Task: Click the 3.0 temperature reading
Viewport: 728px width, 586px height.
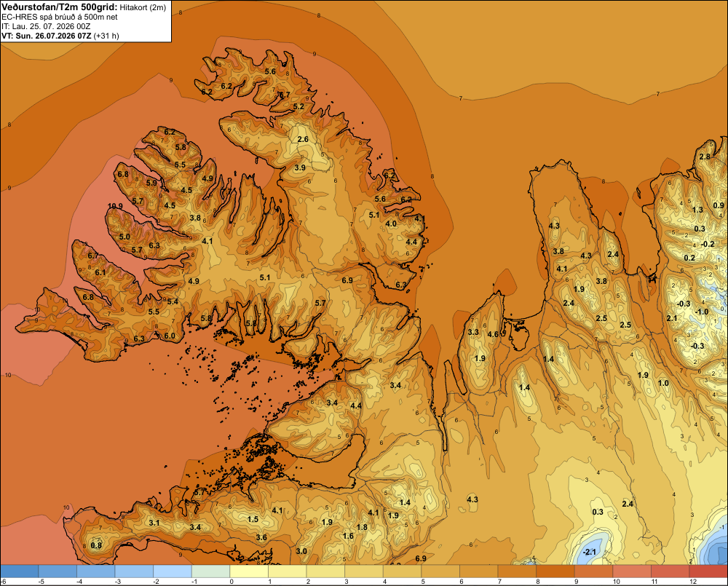Action: click(x=301, y=551)
